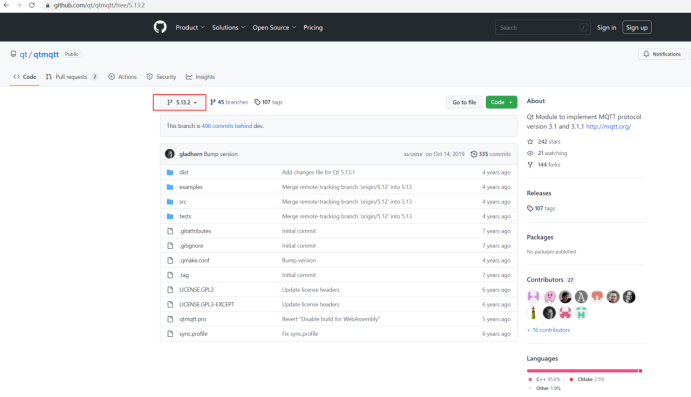Open the .qmake.conf file
691x397 pixels.
pyautogui.click(x=194, y=260)
